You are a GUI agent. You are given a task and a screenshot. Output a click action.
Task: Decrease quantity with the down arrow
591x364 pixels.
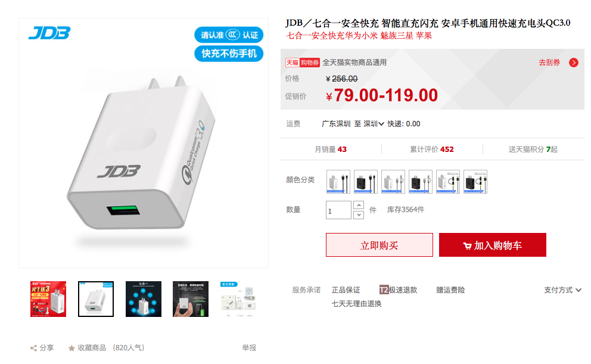359,215
